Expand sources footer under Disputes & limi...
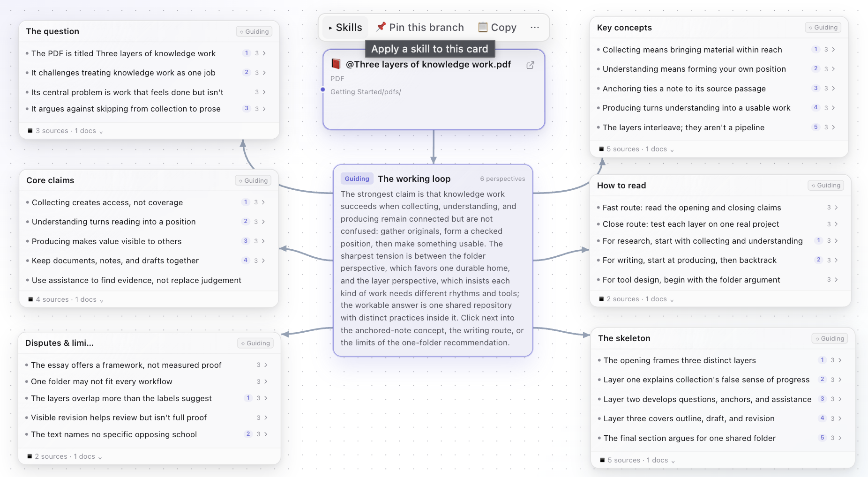This screenshot has height=477, width=868. click(65, 456)
